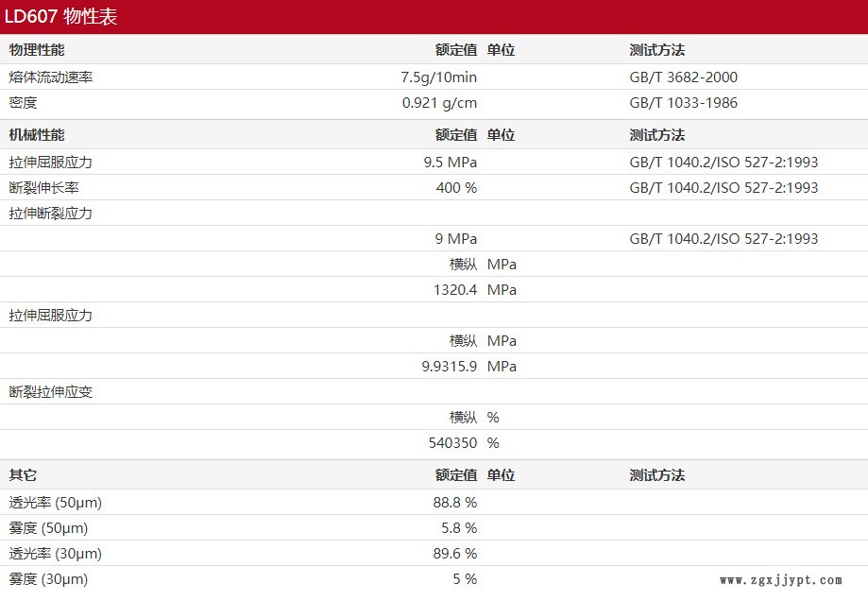Screen dimensions: 868x601
Task: Click the 断裂拉伸应变 row label
Action: click(x=51, y=392)
